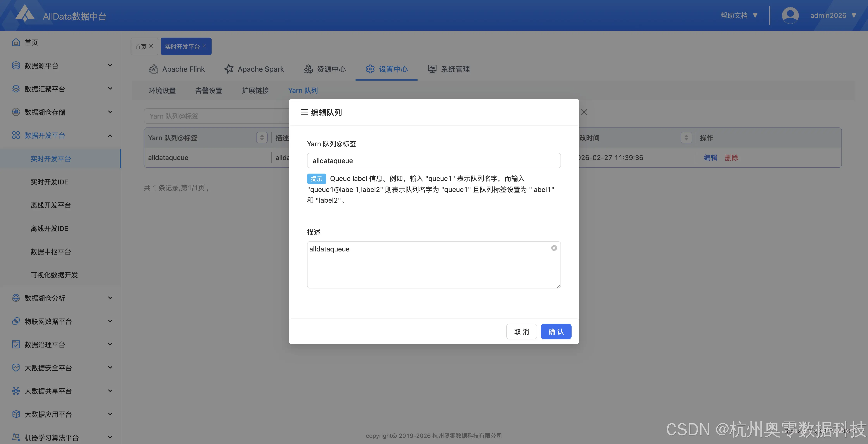868x444 pixels.
Task: Collapse the 数据开发平台 menu chevron
Action: pos(110,135)
